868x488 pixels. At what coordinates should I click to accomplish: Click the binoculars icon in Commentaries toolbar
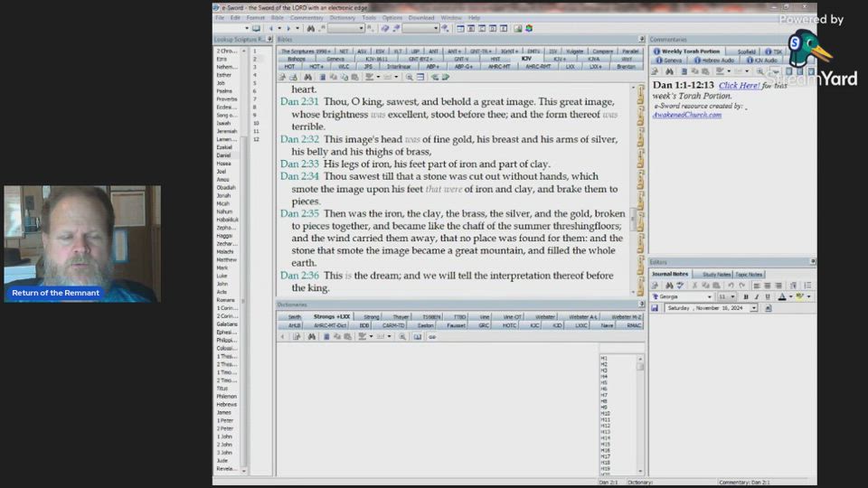pos(669,70)
